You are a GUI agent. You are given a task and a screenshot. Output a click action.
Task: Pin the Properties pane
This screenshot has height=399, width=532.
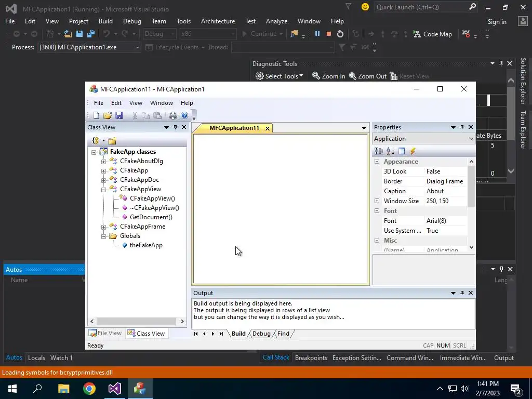coord(462,127)
